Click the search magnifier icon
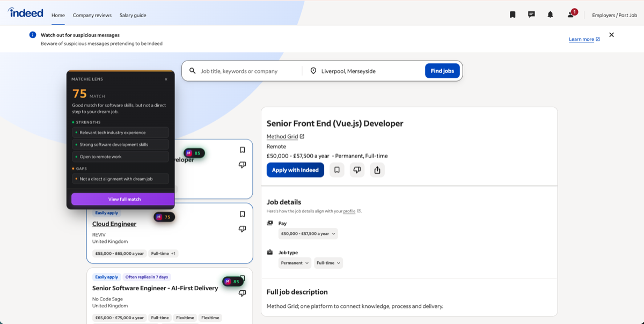This screenshot has height=324, width=644. (x=193, y=71)
